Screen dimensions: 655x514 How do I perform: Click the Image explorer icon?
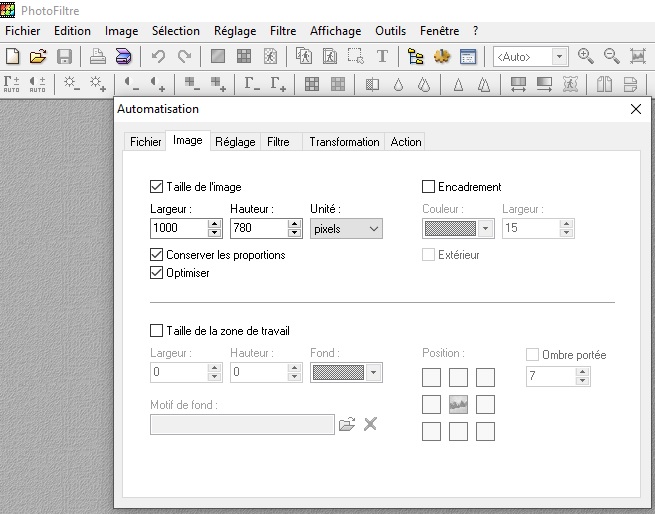(x=415, y=56)
